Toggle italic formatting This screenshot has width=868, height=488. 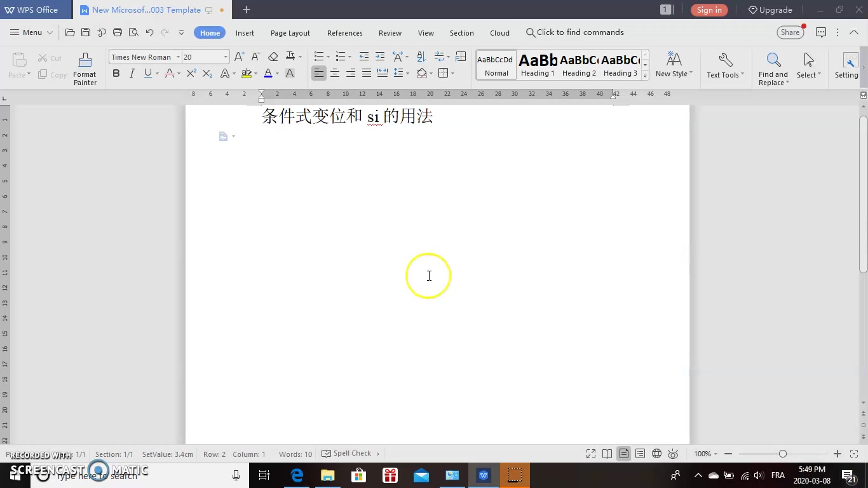point(132,73)
